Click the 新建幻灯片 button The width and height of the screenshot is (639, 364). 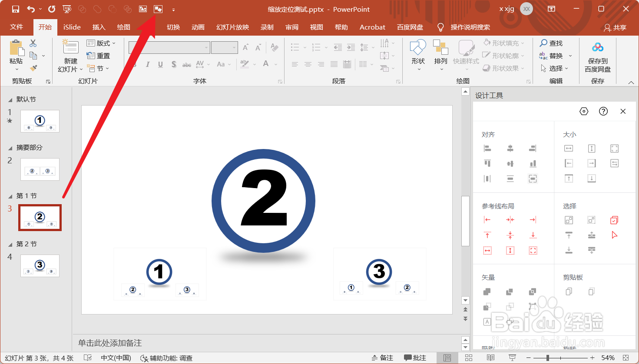tap(70, 56)
